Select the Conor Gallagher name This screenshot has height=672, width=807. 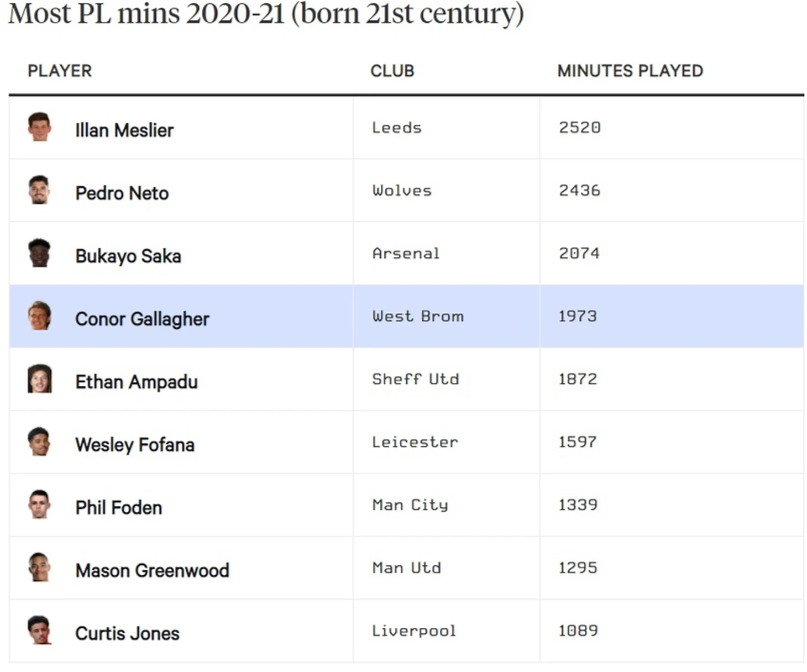pyautogui.click(x=142, y=319)
